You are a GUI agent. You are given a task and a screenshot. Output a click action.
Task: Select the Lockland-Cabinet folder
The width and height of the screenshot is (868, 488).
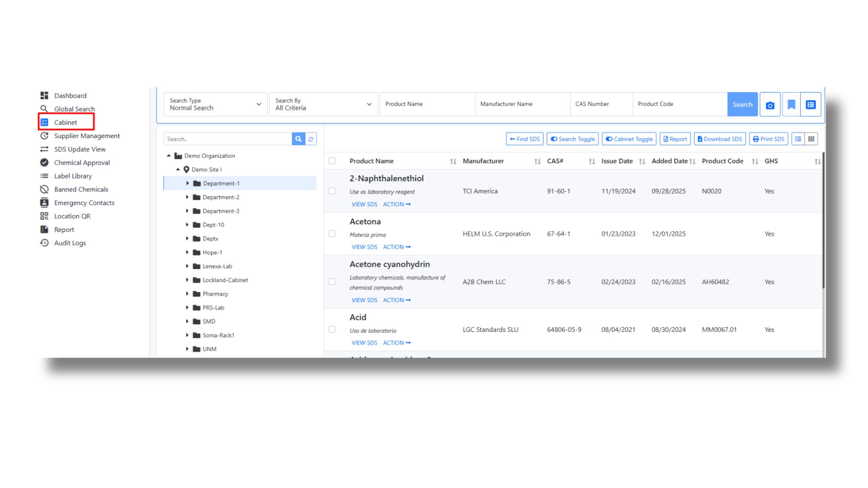click(221, 280)
